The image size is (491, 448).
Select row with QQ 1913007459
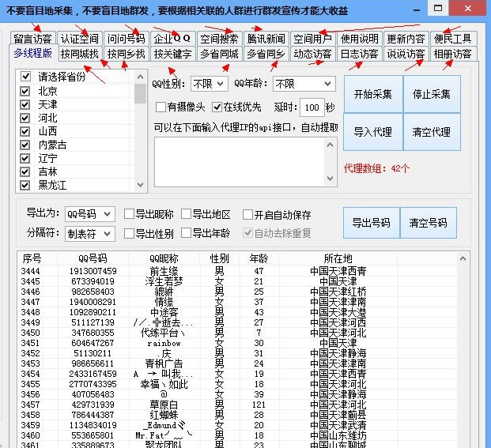click(x=237, y=271)
